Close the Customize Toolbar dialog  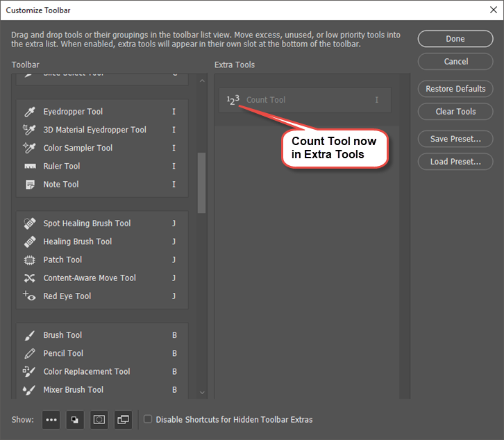[x=494, y=10]
